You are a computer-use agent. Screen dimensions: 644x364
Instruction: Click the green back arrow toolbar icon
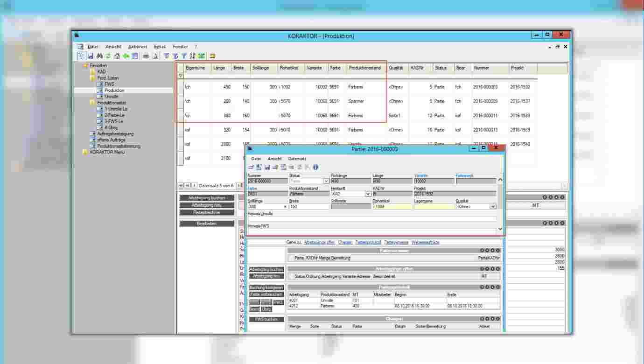126,56
